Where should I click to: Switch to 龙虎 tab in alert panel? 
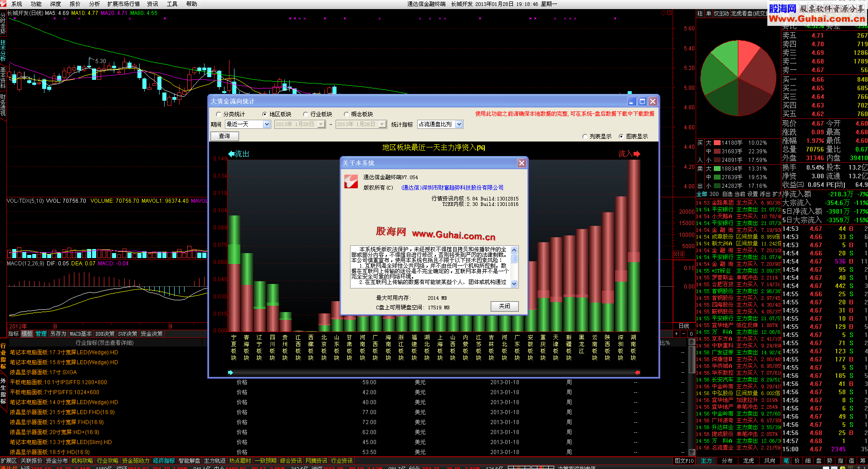(748, 461)
